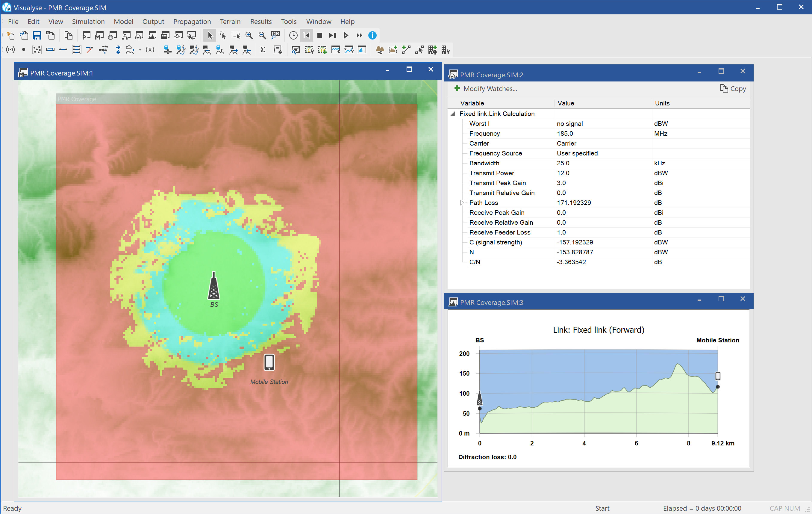Open the Terrain menu
812x514 pixels.
[230, 21]
